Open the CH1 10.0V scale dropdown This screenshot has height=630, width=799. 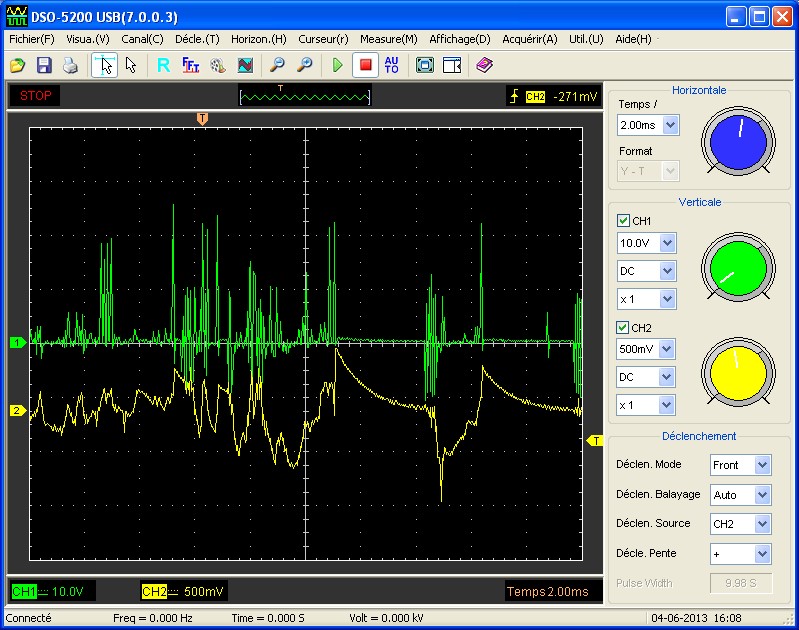click(646, 243)
